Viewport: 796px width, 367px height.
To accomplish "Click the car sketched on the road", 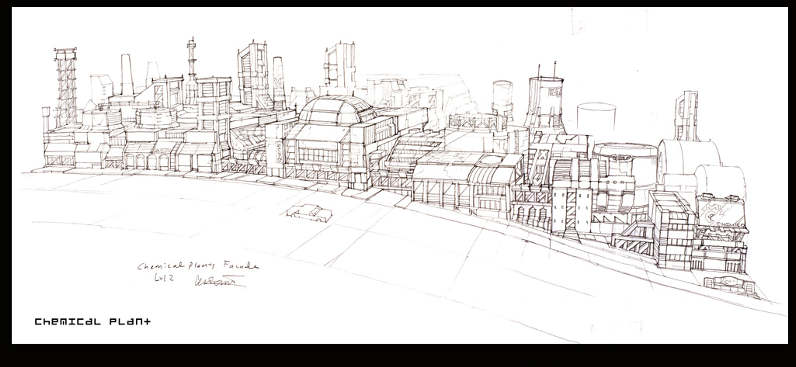I will tap(309, 212).
